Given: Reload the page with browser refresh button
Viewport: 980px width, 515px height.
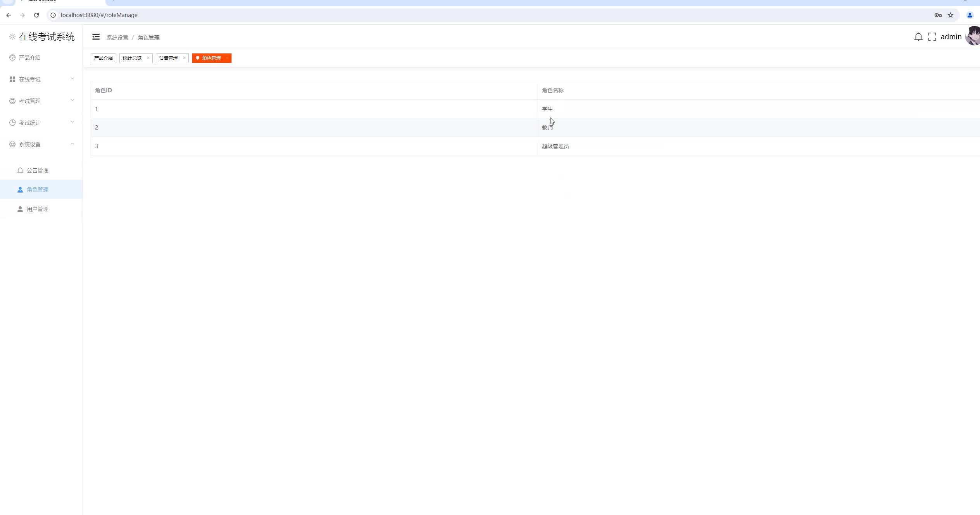Looking at the screenshot, I should coord(36,15).
